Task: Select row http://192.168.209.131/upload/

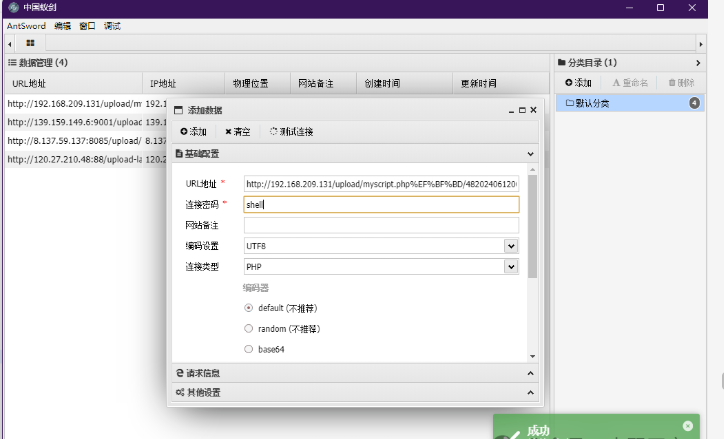Action: coord(86,104)
